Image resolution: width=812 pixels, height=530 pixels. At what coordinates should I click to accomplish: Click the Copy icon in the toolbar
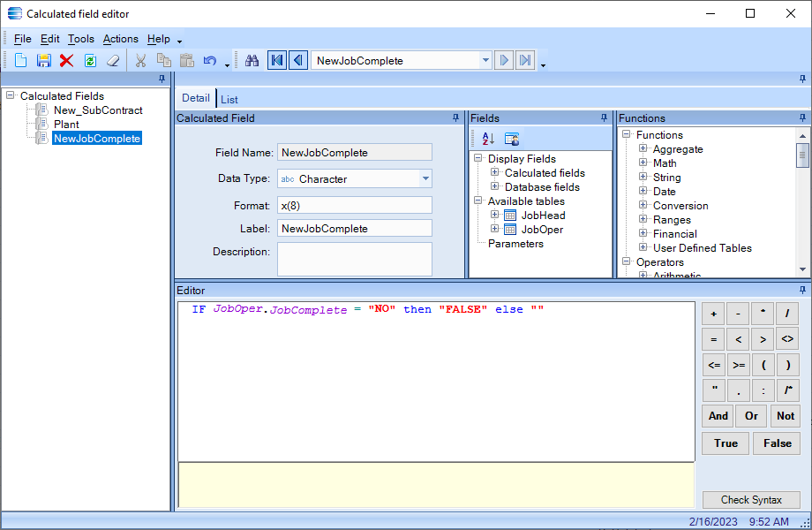tap(163, 61)
